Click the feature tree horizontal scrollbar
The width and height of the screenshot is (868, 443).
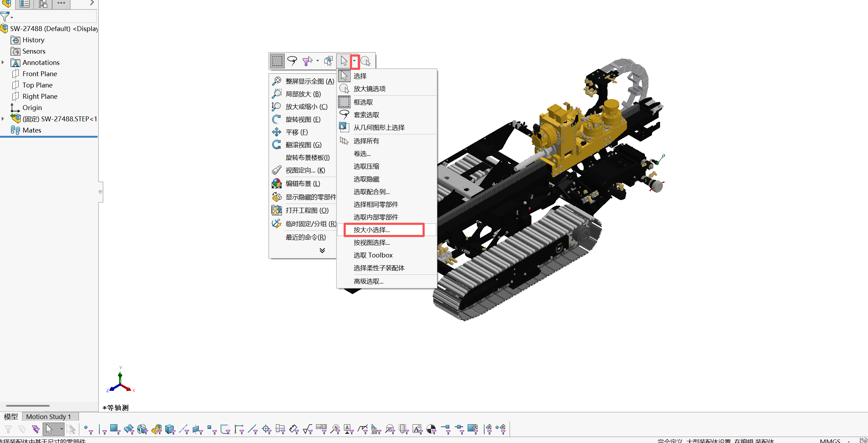pos(27,406)
